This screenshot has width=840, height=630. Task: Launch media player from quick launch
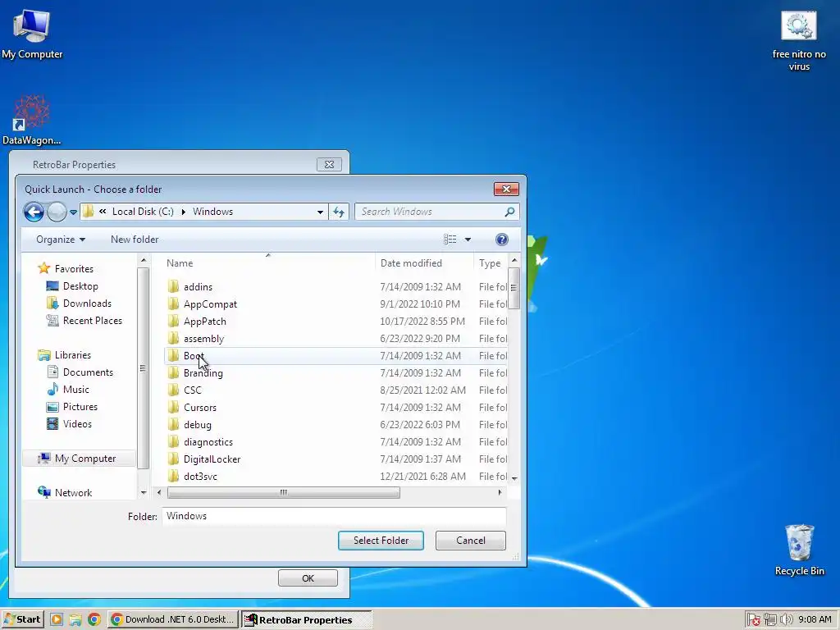[x=57, y=620]
